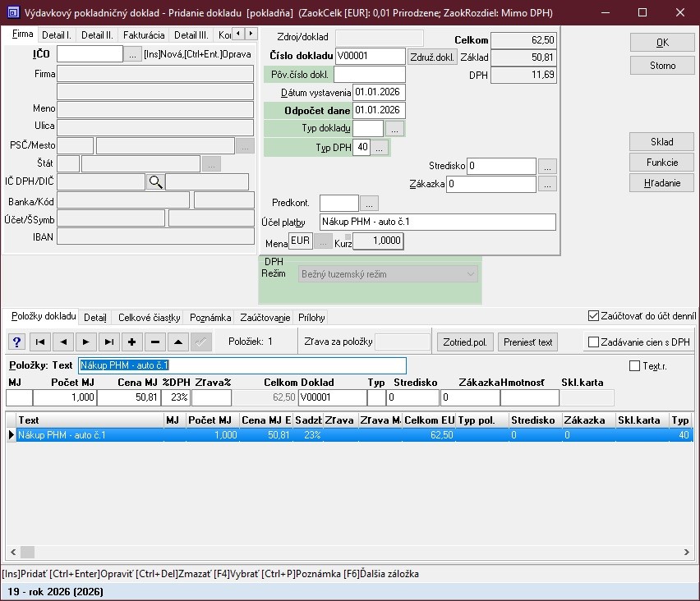The image size is (700, 601).
Task: Click magnifier icon next to IČ DPH/DIČ
Action: [155, 182]
